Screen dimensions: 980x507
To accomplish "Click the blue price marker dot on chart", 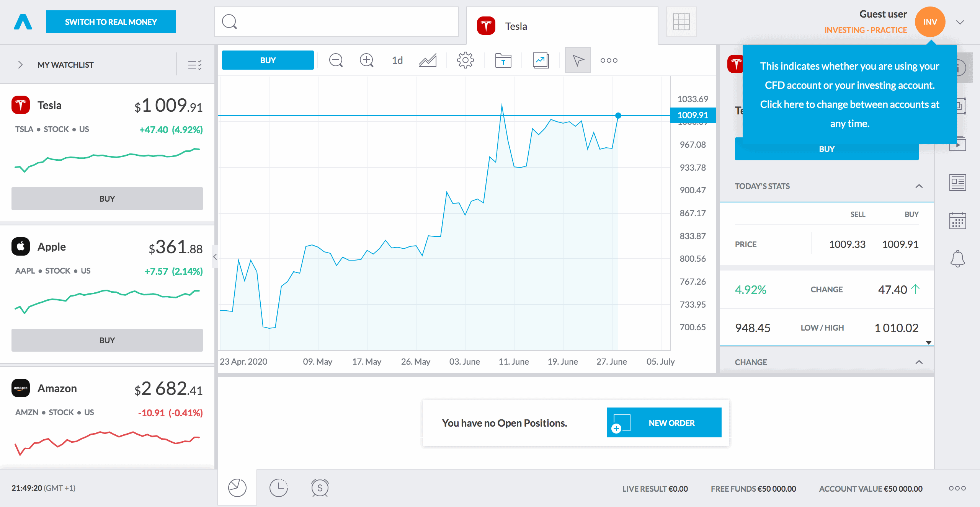I will click(618, 115).
